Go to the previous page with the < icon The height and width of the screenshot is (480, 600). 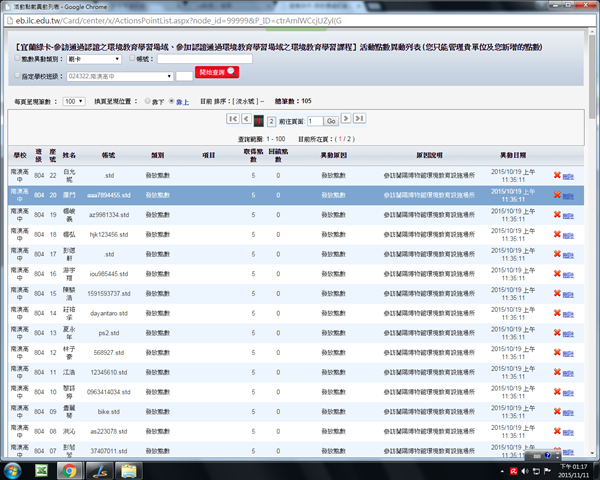(246, 119)
